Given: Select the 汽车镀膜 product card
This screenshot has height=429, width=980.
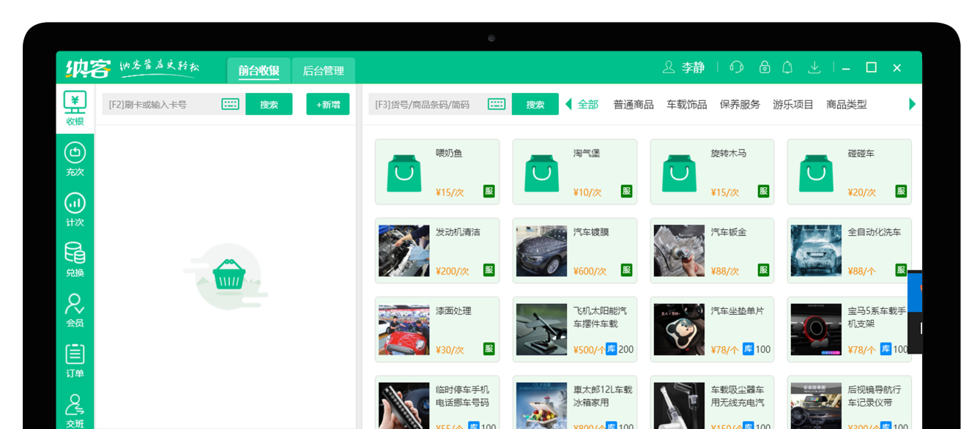Looking at the screenshot, I should pos(574,250).
